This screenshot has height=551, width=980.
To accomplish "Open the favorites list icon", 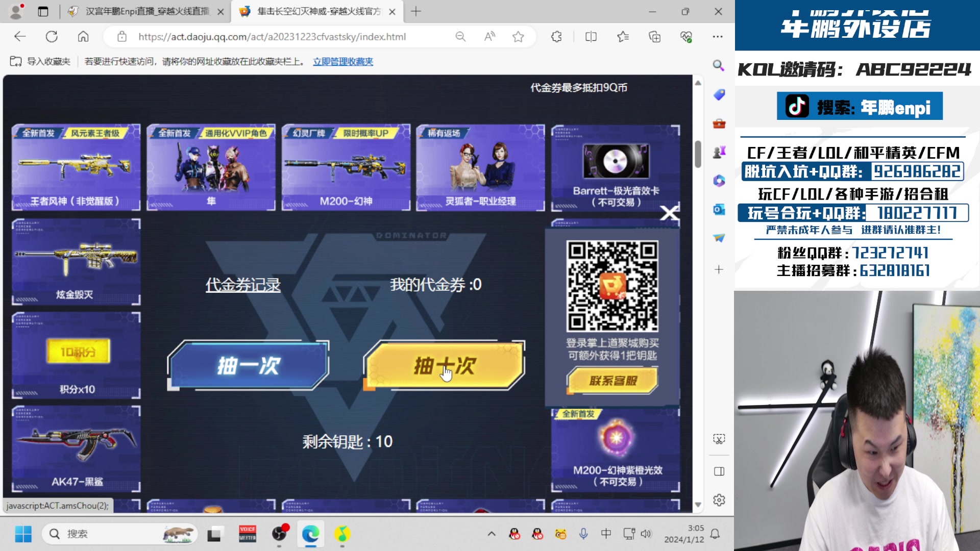I will 623,37.
